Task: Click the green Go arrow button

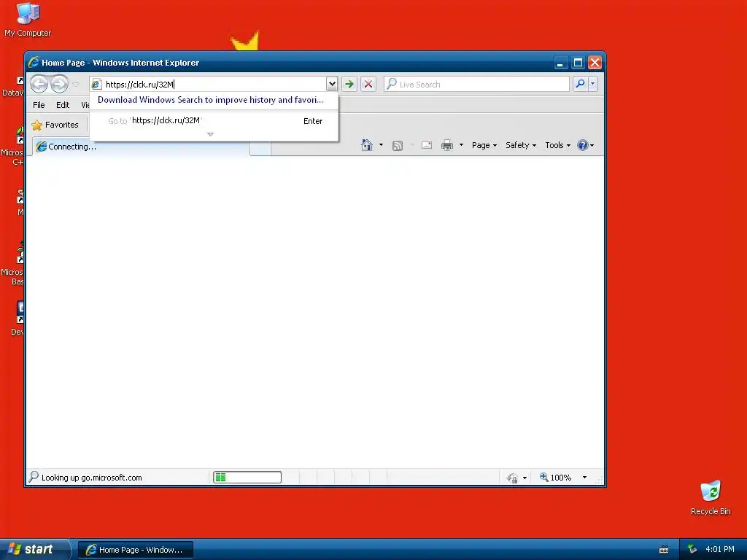Action: [x=349, y=85]
